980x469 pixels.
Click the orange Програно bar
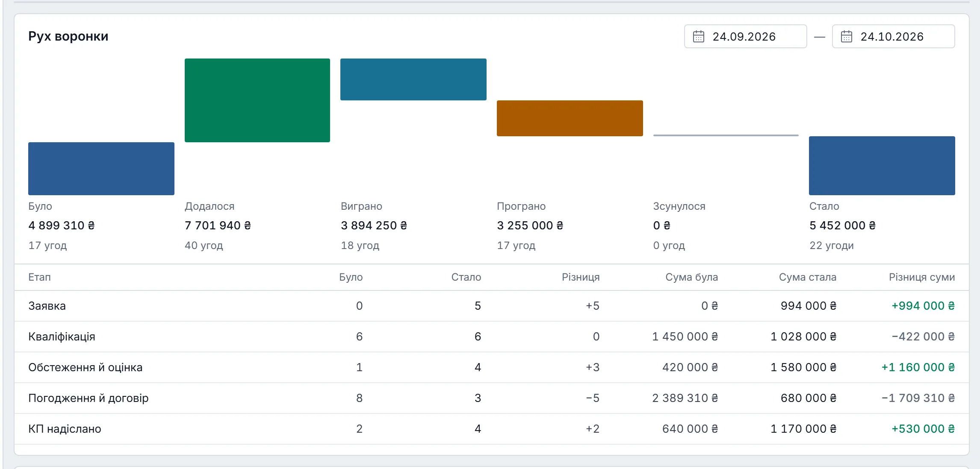coord(570,118)
